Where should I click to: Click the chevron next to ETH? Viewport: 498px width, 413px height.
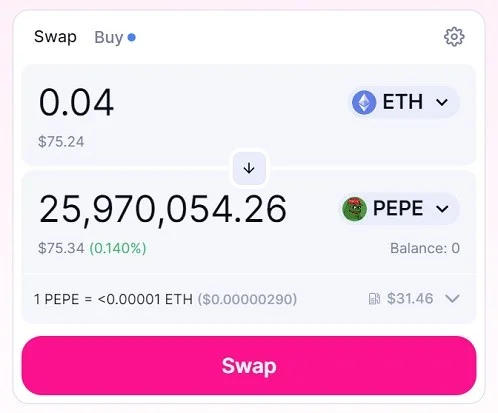click(442, 102)
